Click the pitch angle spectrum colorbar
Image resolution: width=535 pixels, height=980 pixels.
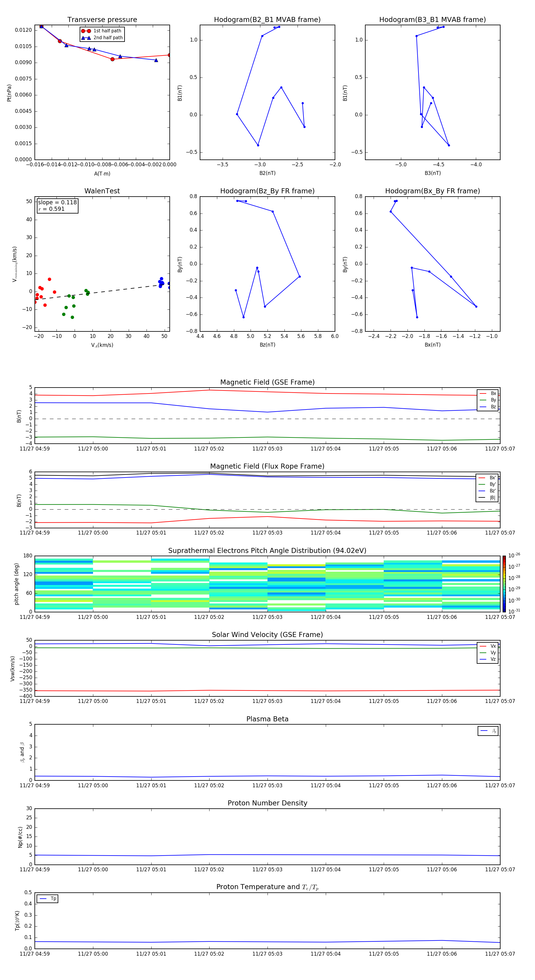(504, 584)
